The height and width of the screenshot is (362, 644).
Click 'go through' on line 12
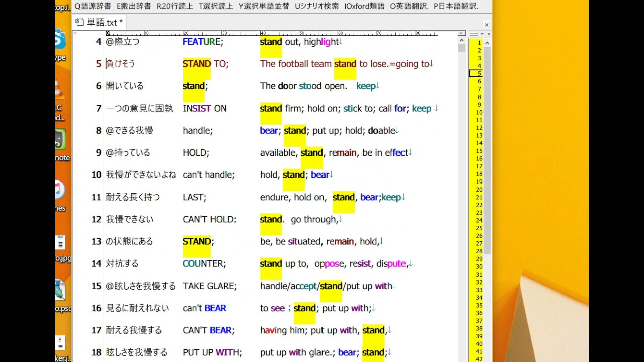[313, 219]
